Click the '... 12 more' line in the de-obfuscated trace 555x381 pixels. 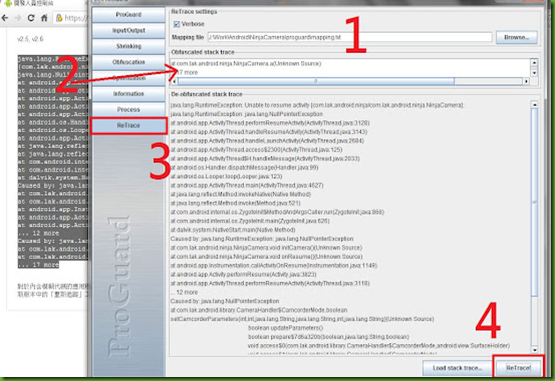tap(184, 292)
